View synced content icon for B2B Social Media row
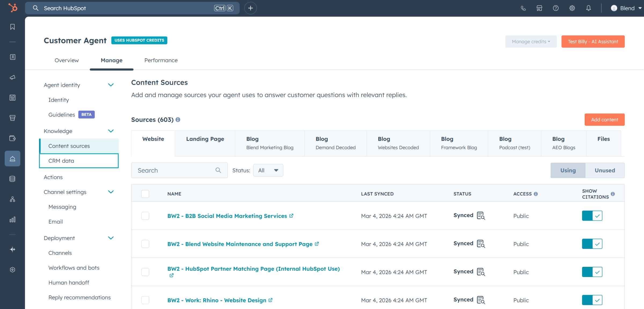The height and width of the screenshot is (309, 644). click(x=481, y=216)
